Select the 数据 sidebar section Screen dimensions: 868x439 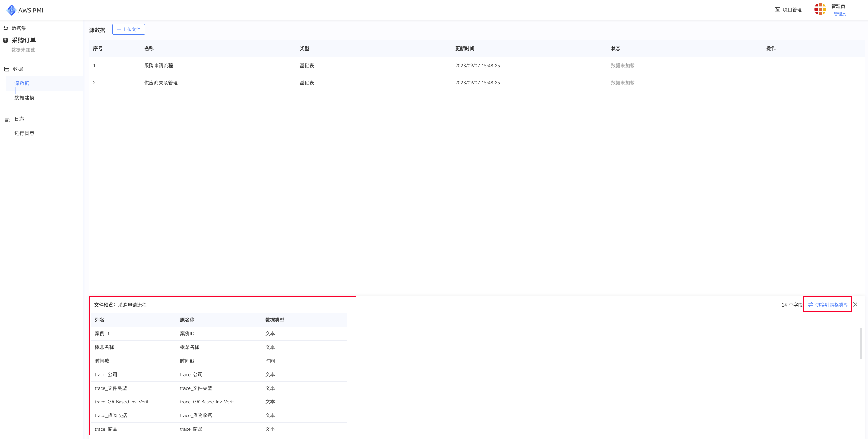tap(18, 69)
